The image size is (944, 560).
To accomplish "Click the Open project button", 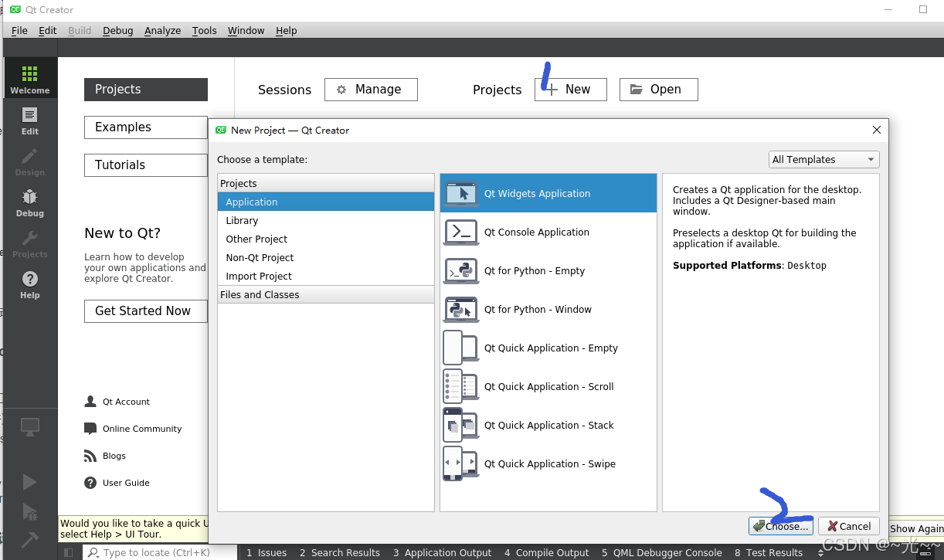I will click(659, 90).
